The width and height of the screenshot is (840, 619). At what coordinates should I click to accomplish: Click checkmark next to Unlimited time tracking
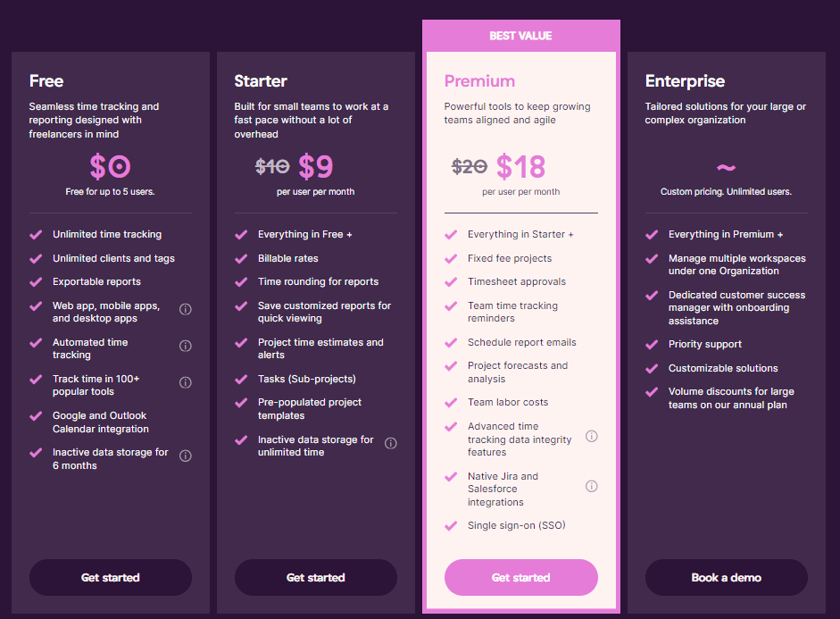[x=36, y=234]
